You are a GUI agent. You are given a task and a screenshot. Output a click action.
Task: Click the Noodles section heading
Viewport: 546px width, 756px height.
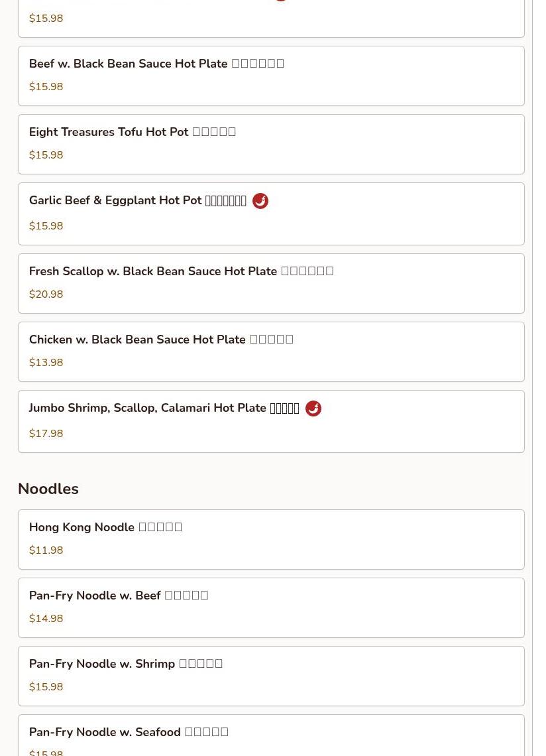[x=48, y=489]
